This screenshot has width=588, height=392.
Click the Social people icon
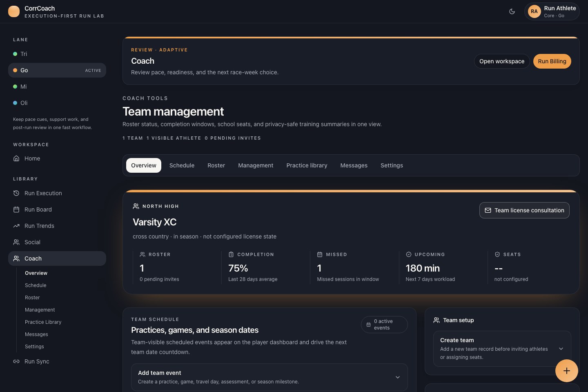pyautogui.click(x=16, y=242)
